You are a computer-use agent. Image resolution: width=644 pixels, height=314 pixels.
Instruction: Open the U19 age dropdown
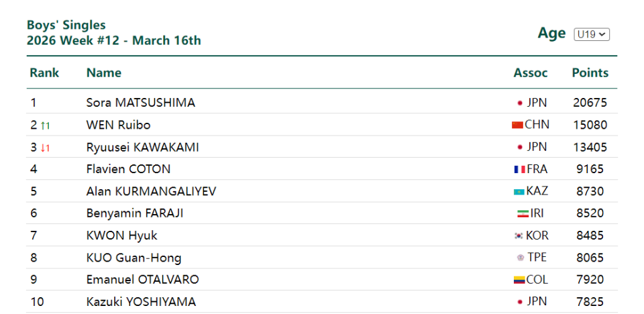[x=591, y=34]
